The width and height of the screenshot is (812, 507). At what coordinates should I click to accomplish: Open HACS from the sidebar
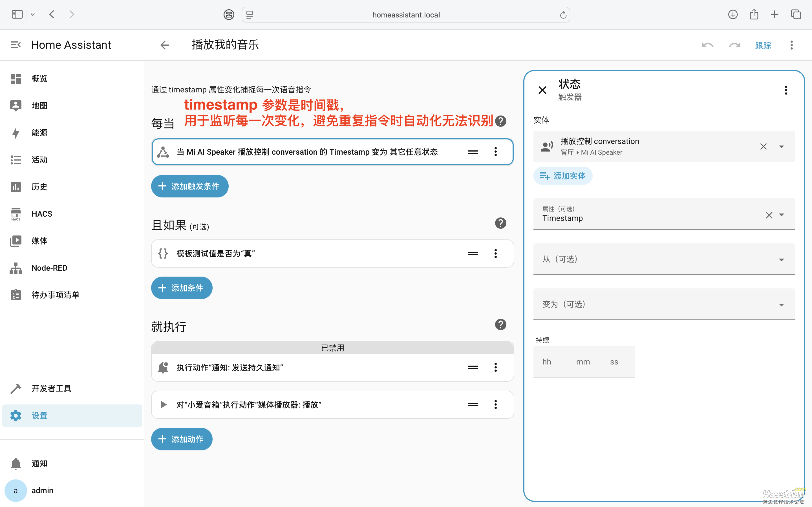point(42,214)
